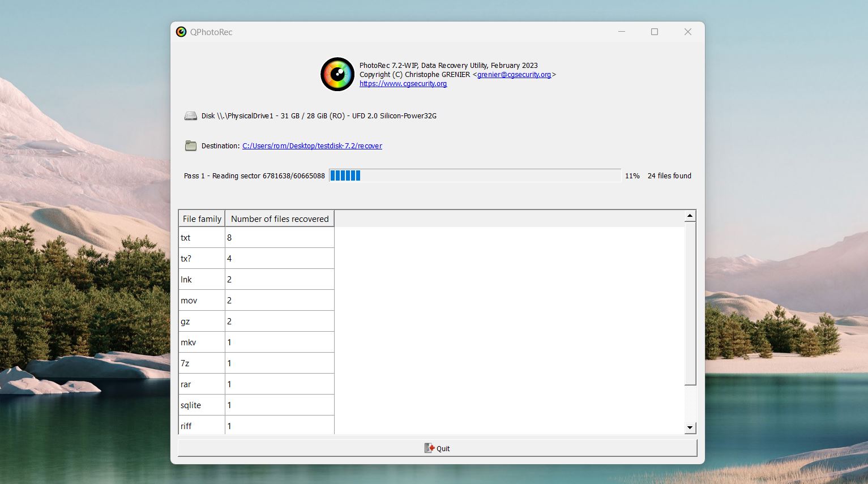Click the Destination: label
Viewport: 868px width, 484px height.
[220, 146]
